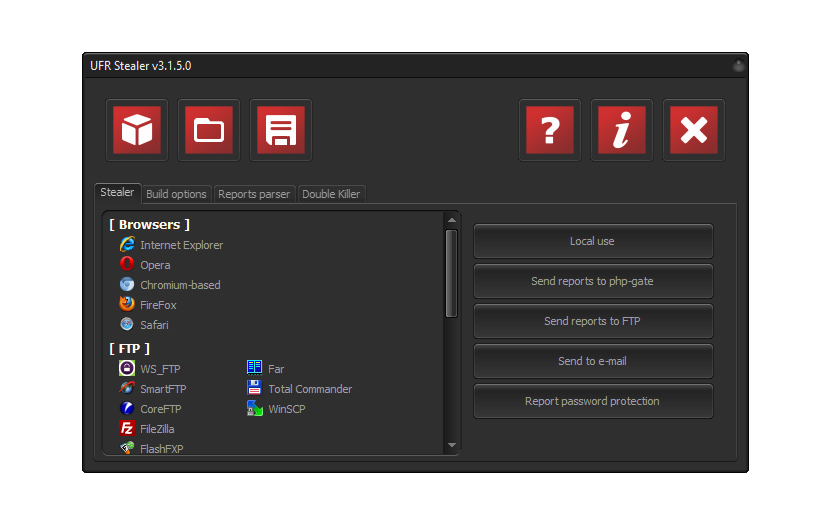Click the list scrollbar down arrow
830x524 pixels.
pyautogui.click(x=452, y=445)
